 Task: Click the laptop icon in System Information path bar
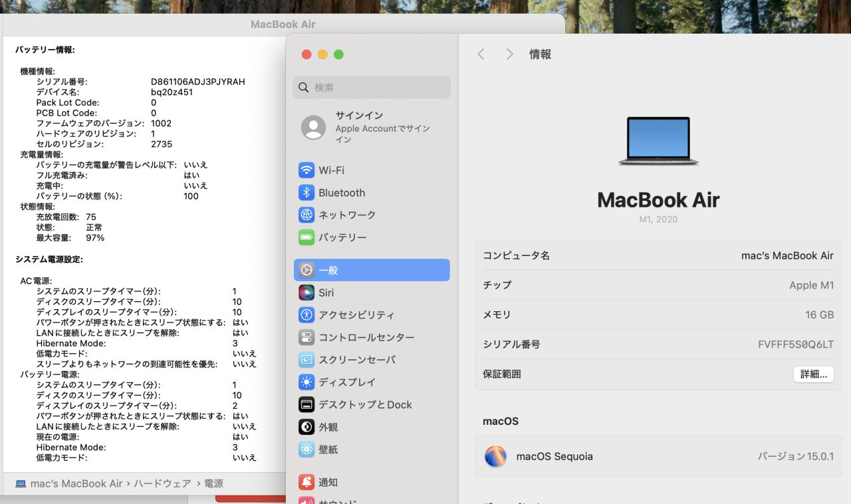21,484
